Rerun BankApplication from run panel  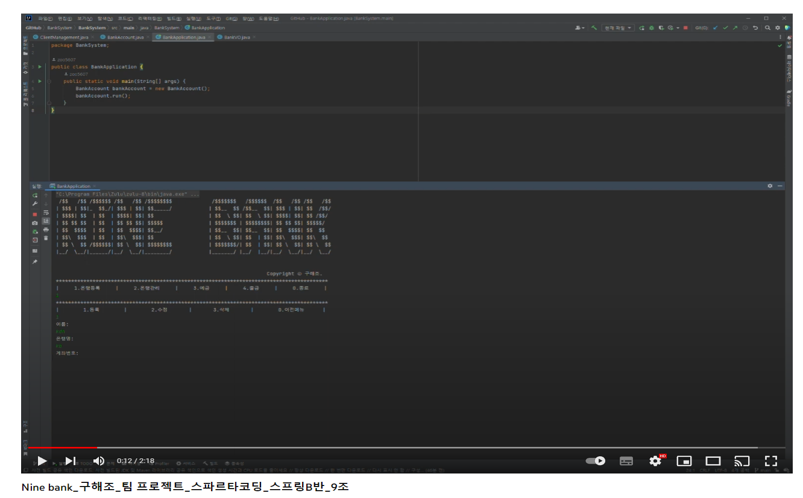[x=35, y=195]
